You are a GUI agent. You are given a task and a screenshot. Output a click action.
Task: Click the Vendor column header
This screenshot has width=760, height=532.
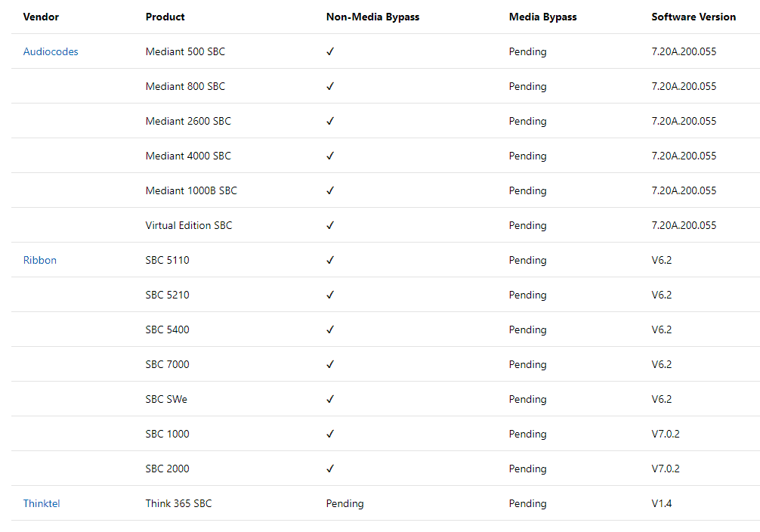pos(41,17)
